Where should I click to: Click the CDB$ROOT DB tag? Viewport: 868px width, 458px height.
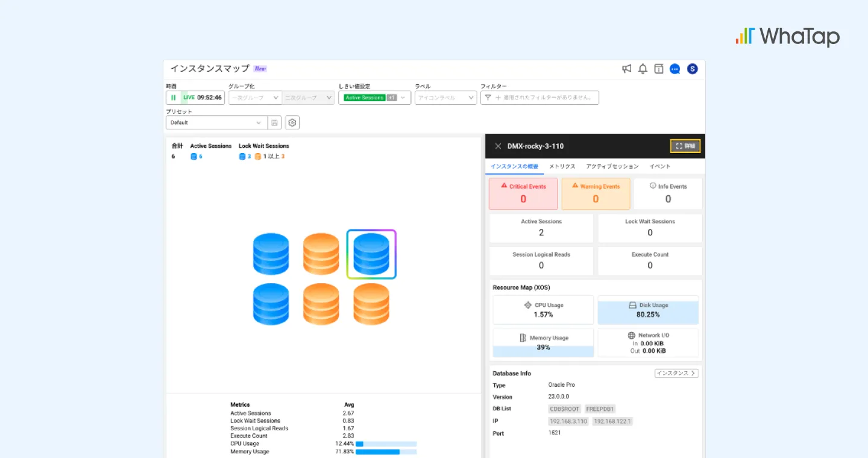click(x=565, y=409)
